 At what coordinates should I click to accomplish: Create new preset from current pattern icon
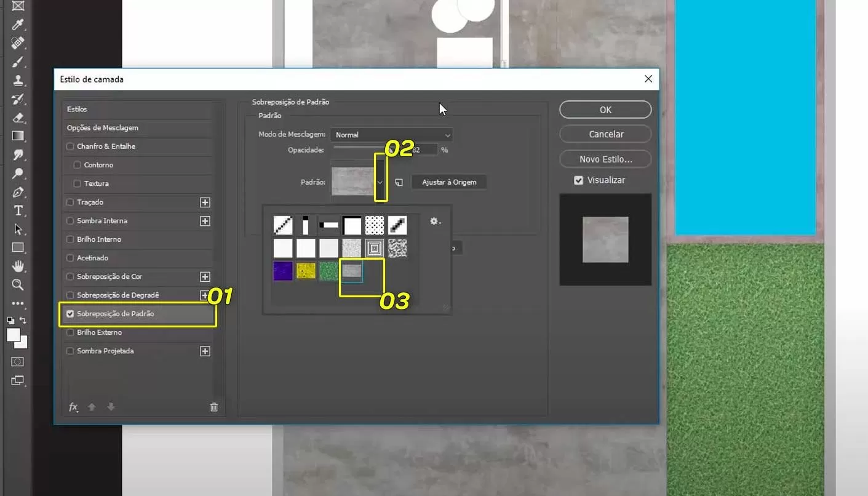pos(399,183)
